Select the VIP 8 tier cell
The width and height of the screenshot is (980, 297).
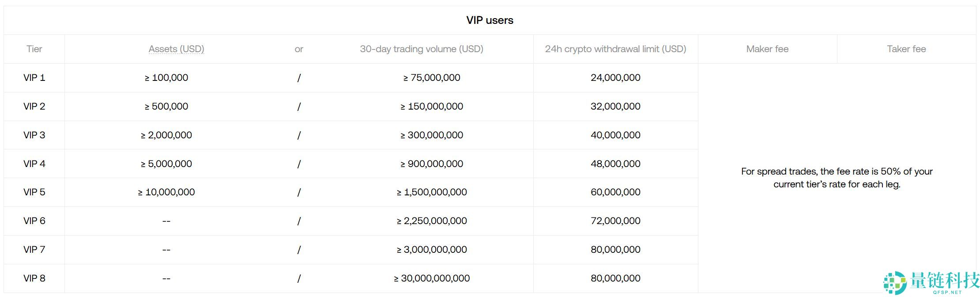click(x=34, y=278)
